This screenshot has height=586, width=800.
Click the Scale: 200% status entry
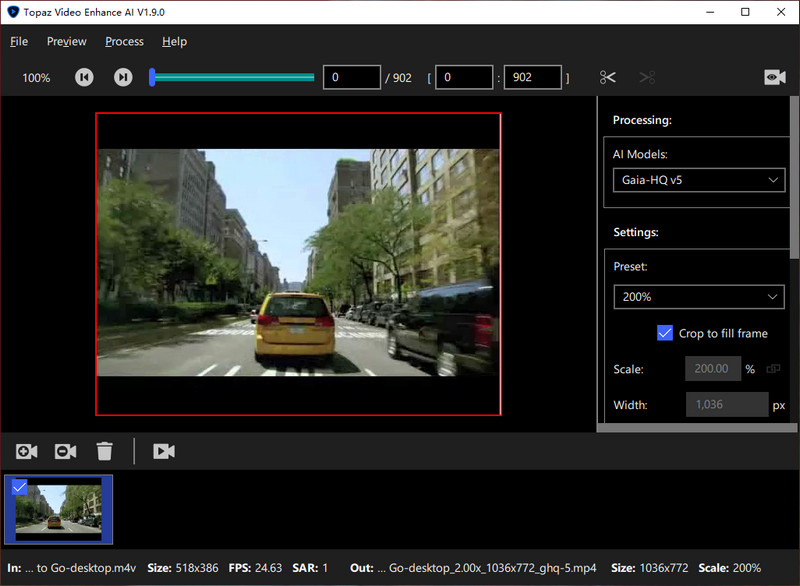coord(730,568)
